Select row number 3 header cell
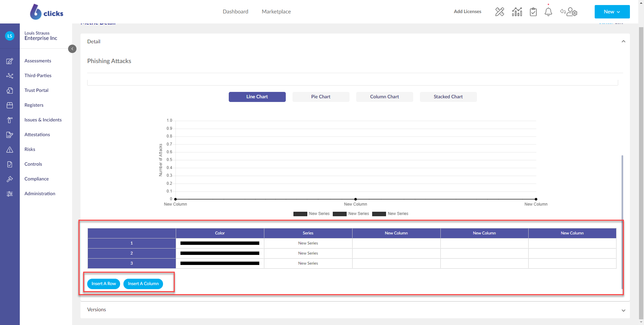 (131, 263)
